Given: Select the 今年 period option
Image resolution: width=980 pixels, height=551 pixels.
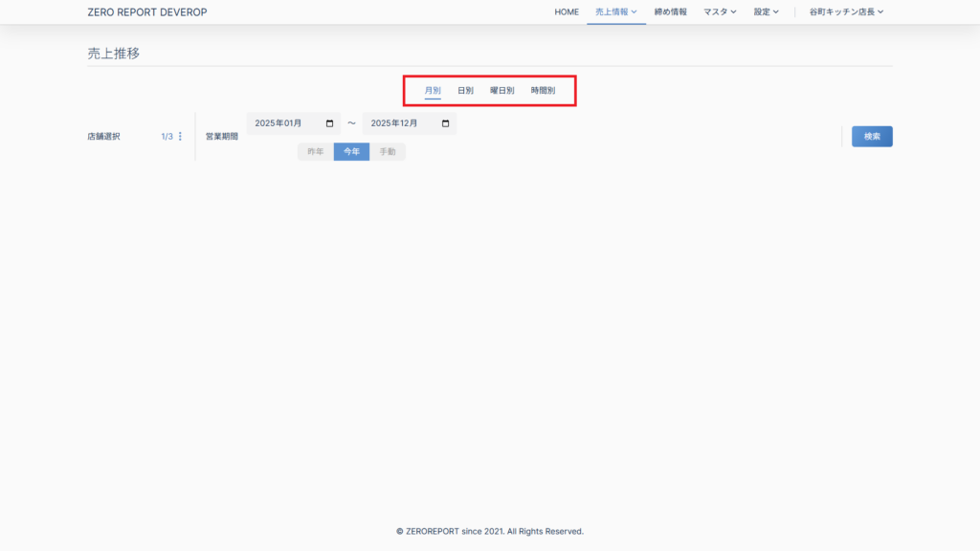Looking at the screenshot, I should pos(351,152).
